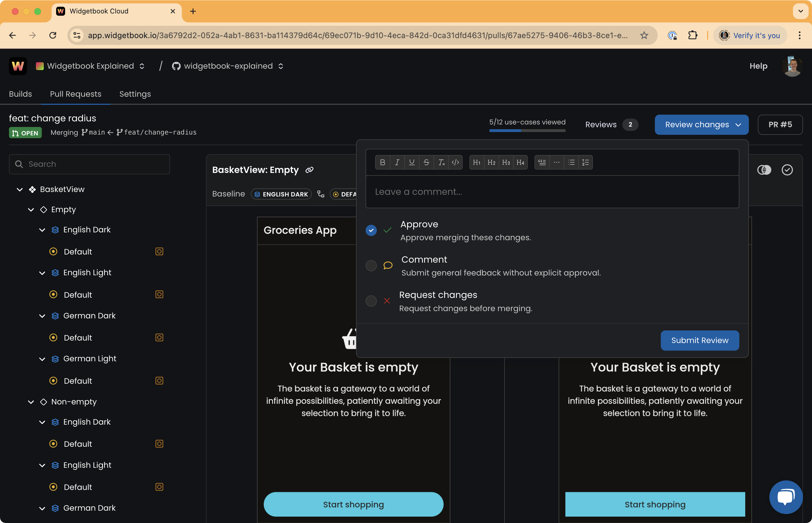Collapse the Non-empty use-case group
This screenshot has width=812, height=523.
point(31,402)
